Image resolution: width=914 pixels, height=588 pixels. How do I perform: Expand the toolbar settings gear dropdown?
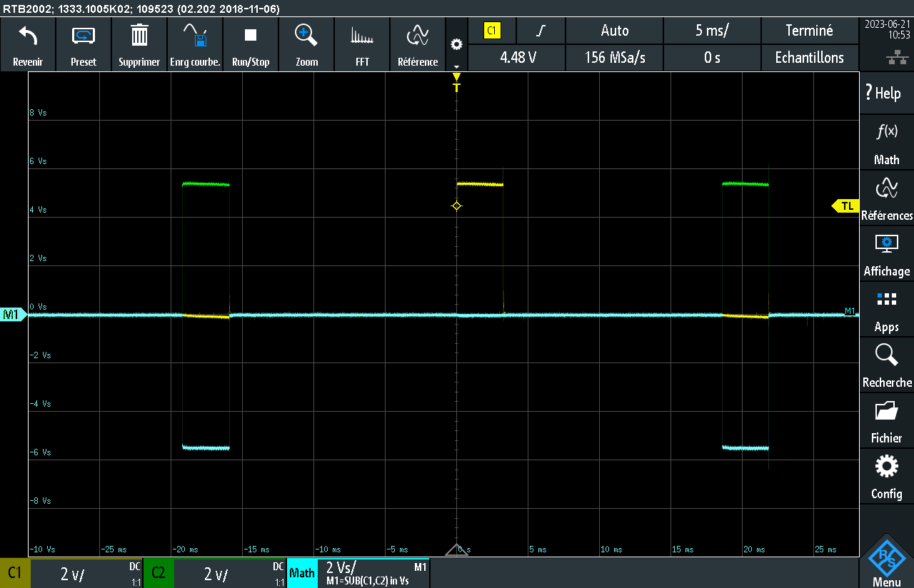point(456,46)
